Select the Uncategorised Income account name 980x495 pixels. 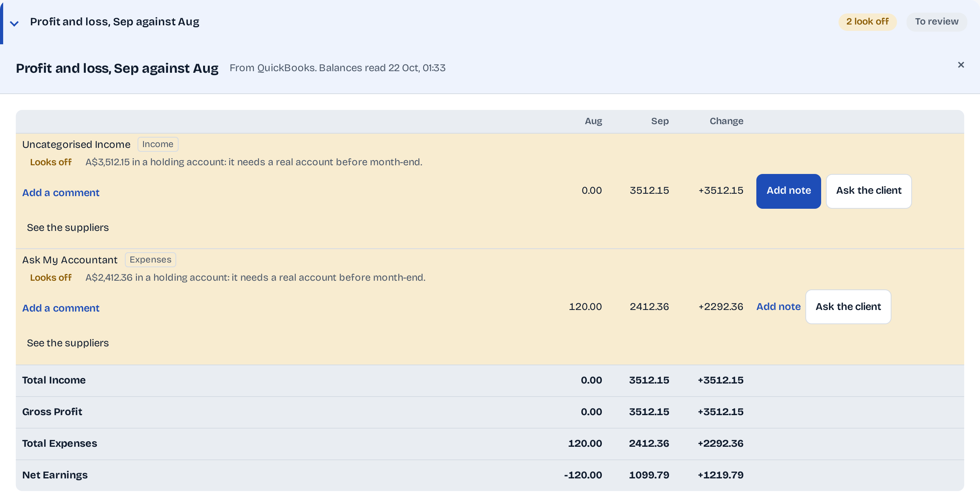click(76, 144)
